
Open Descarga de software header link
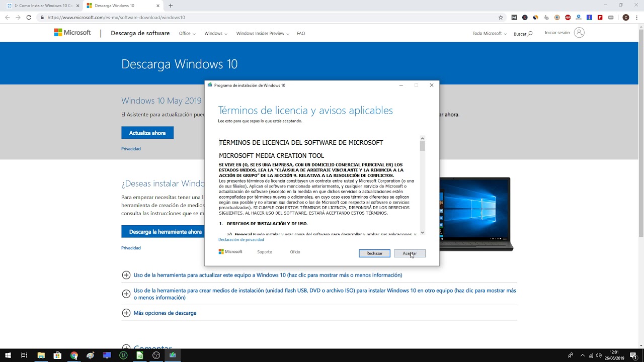coord(140,33)
